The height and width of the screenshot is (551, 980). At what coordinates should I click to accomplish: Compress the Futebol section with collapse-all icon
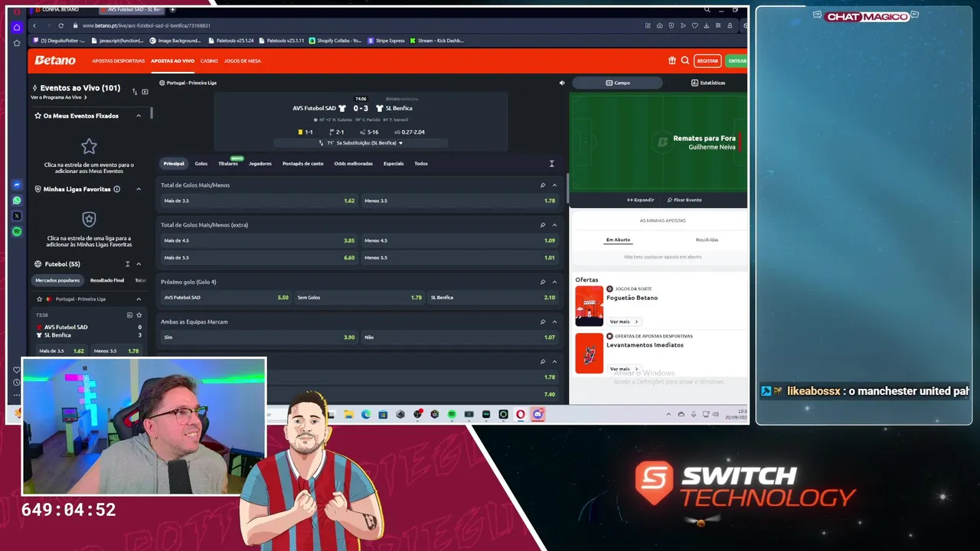pos(127,264)
